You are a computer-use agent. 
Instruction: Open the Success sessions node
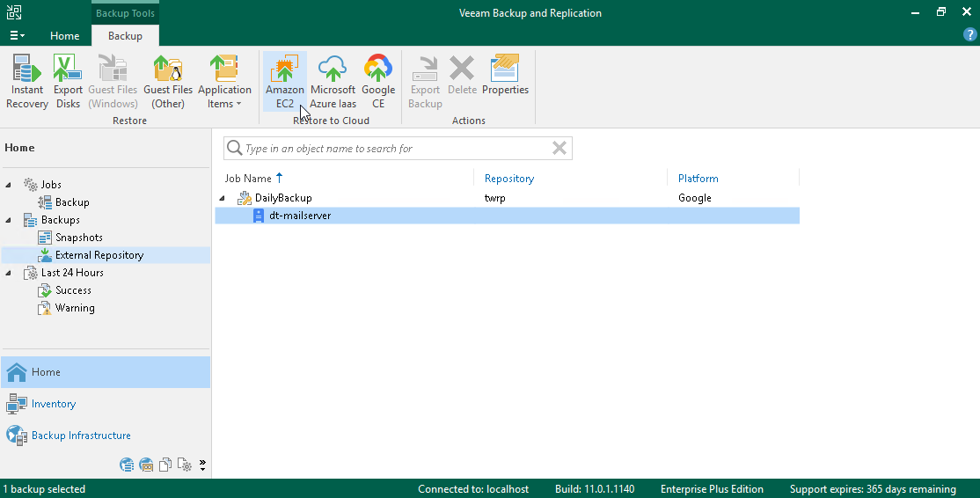[73, 290]
